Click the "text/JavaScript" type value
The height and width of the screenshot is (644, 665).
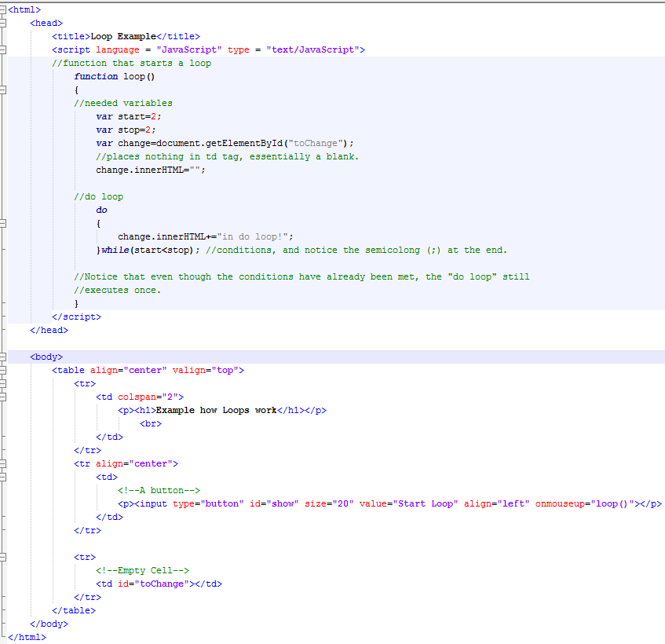coord(313,49)
